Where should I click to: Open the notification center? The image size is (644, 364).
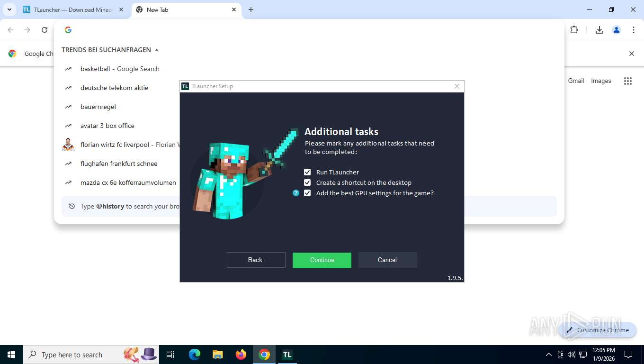628,355
